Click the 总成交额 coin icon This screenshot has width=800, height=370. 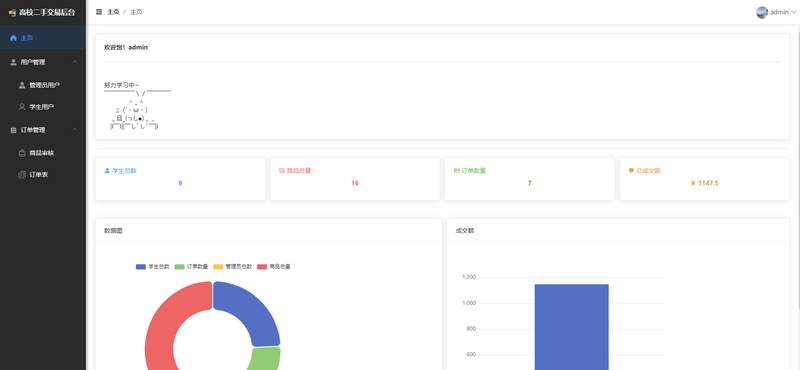coord(631,170)
